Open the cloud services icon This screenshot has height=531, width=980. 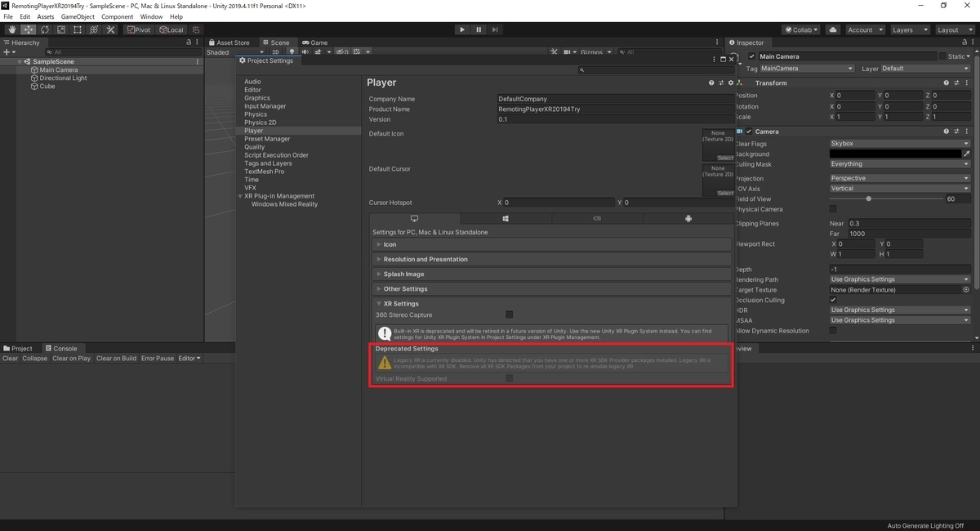coord(833,29)
